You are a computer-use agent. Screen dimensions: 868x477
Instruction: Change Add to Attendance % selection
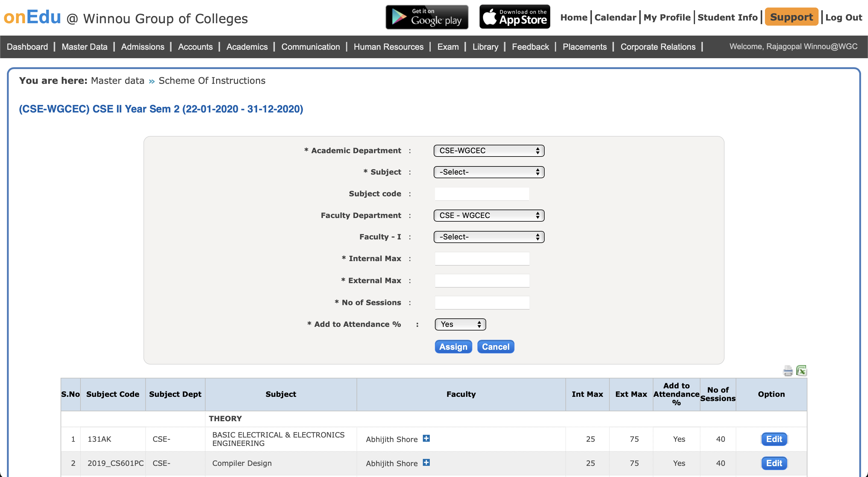460,324
